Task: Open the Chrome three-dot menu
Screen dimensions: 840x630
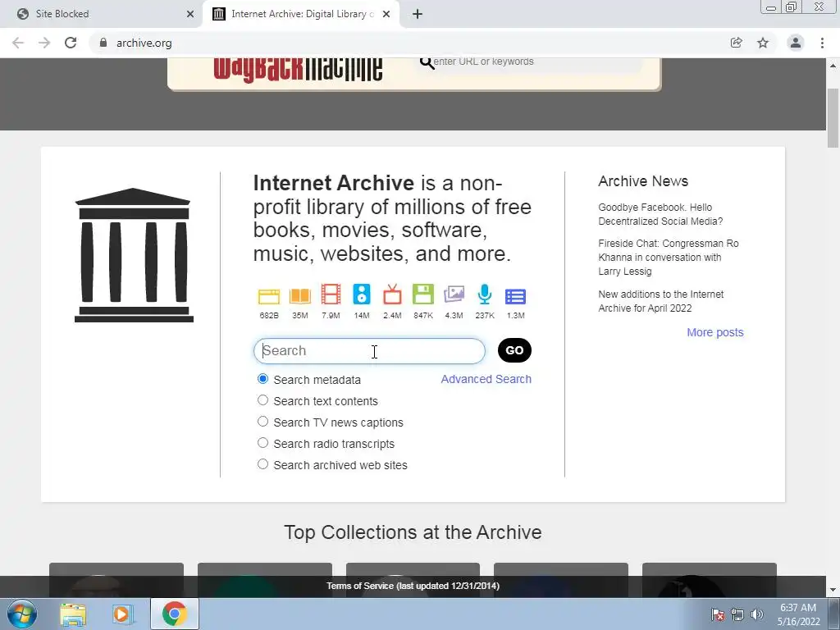Action: [x=822, y=43]
